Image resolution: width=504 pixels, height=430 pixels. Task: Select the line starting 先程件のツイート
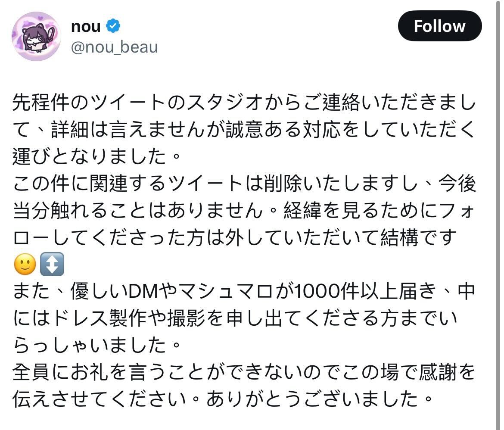[x=244, y=103]
